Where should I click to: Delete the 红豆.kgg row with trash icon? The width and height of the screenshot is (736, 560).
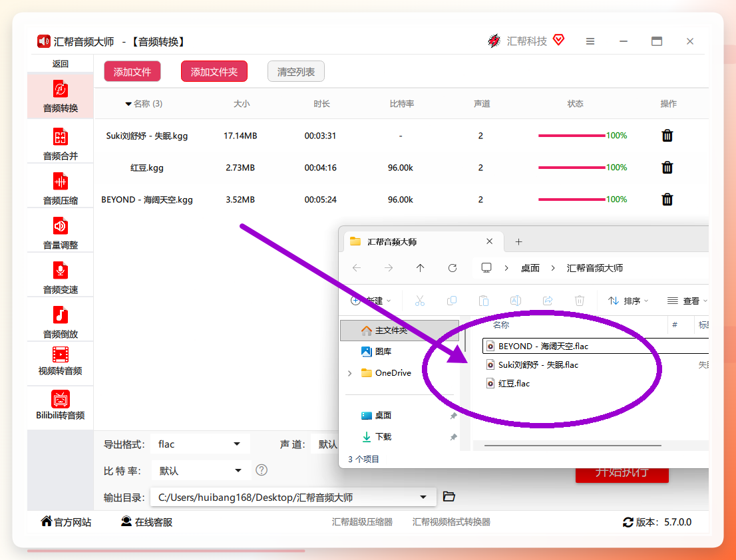click(667, 168)
